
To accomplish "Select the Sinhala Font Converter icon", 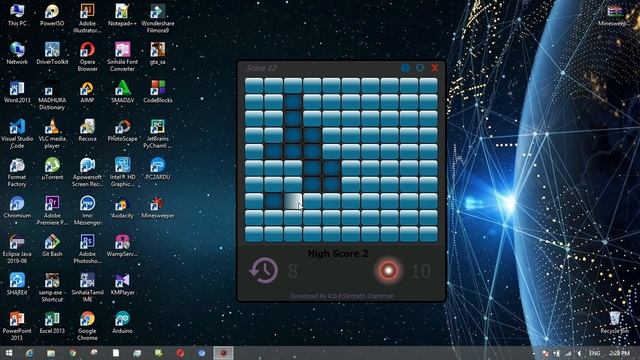I will [x=122, y=57].
